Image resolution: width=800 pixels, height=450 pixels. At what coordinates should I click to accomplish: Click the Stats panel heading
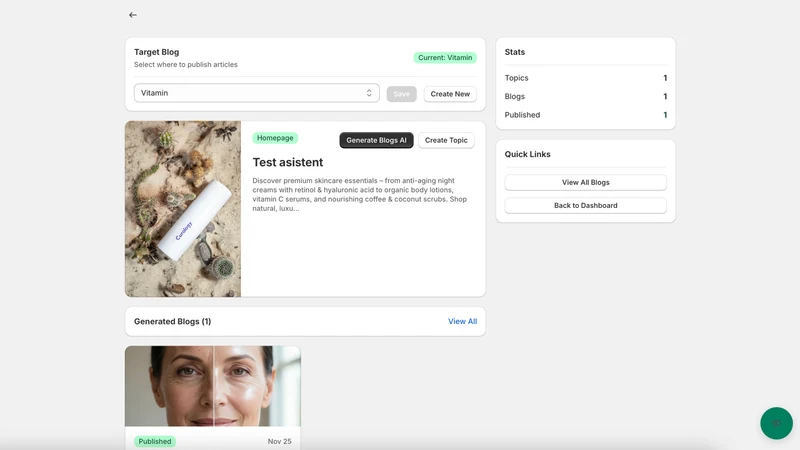(x=515, y=52)
